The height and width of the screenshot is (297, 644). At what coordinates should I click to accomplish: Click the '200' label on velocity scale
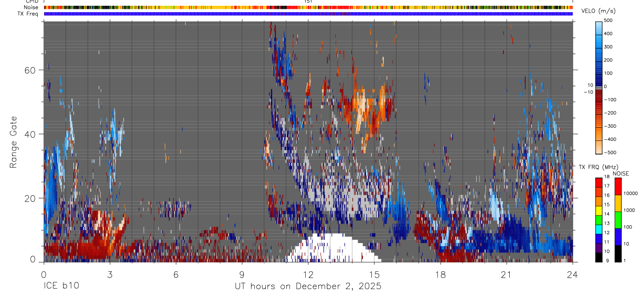(x=609, y=60)
